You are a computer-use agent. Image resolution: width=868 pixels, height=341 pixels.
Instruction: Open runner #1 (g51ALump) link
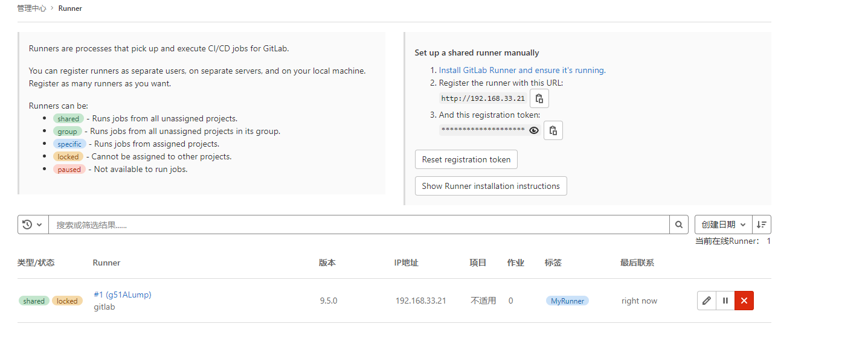pos(123,295)
